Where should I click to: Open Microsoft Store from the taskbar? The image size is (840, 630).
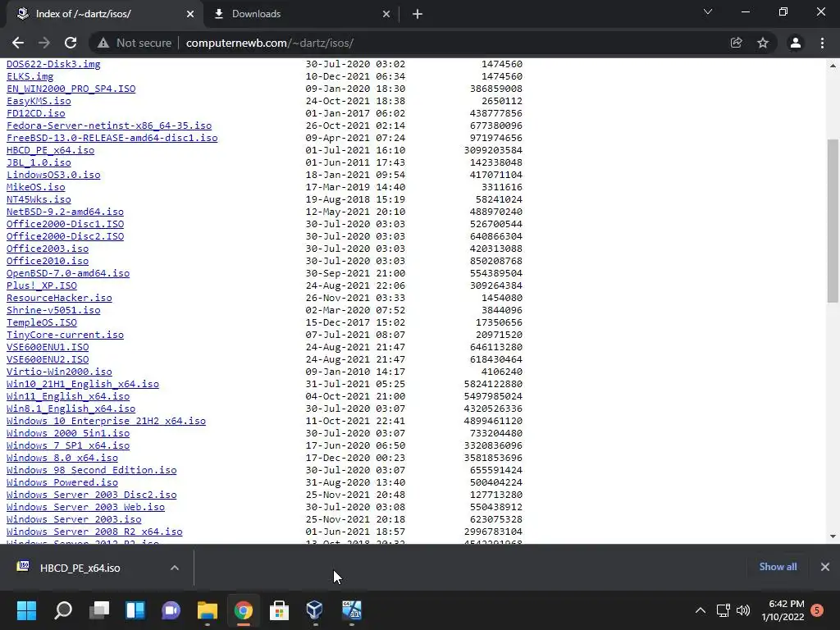click(x=279, y=610)
